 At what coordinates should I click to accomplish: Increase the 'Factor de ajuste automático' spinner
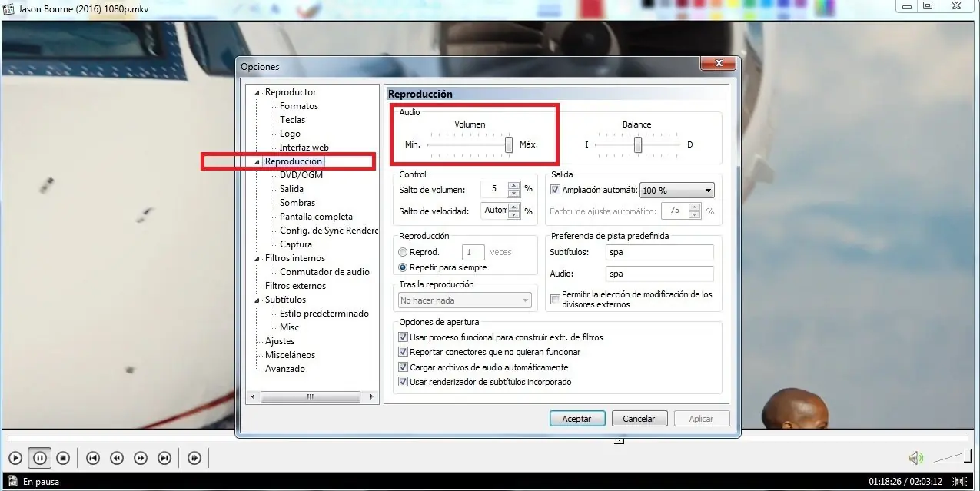[695, 207]
